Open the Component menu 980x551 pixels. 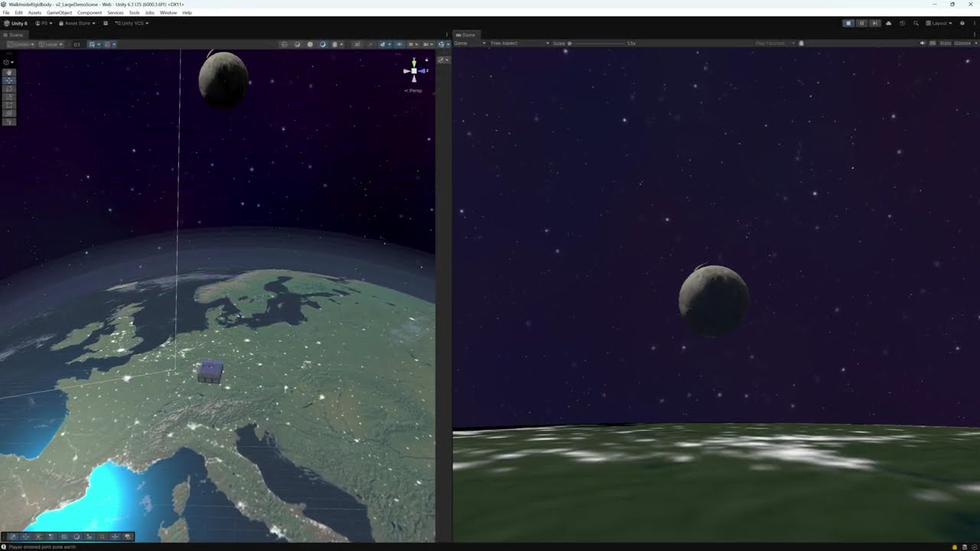(90, 13)
